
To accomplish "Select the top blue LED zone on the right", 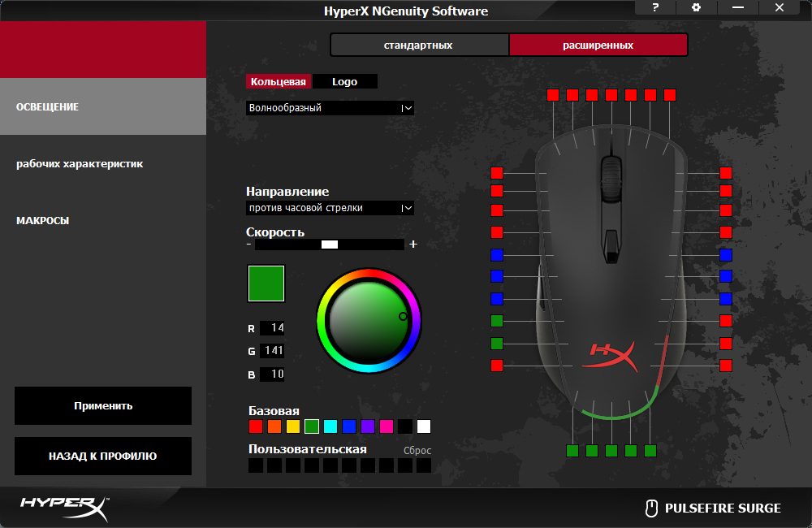I will tap(725, 255).
